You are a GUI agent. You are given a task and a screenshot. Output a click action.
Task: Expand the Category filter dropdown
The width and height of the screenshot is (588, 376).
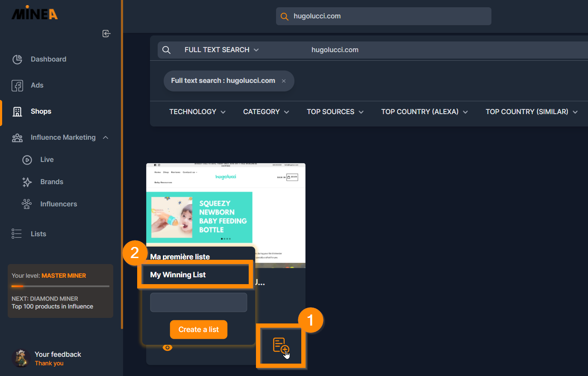pos(266,112)
